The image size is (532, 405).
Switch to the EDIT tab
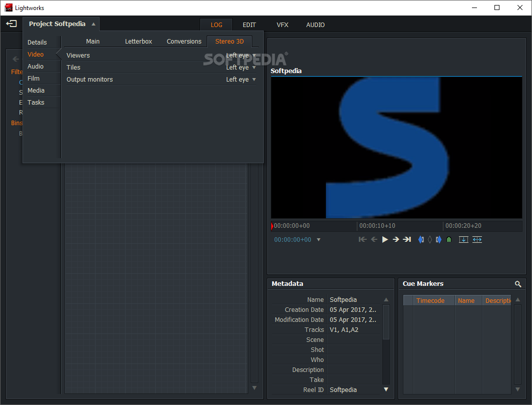tap(249, 25)
